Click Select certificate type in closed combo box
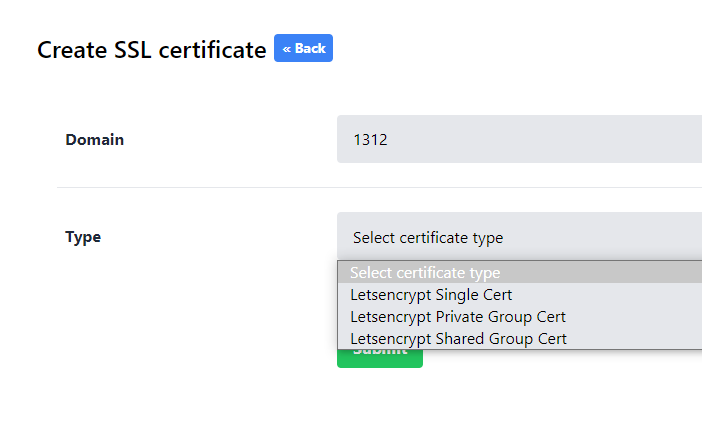 (428, 238)
